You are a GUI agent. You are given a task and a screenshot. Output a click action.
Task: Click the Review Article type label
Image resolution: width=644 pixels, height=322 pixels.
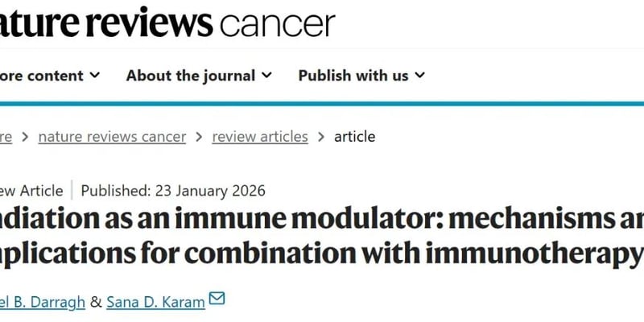(32, 191)
